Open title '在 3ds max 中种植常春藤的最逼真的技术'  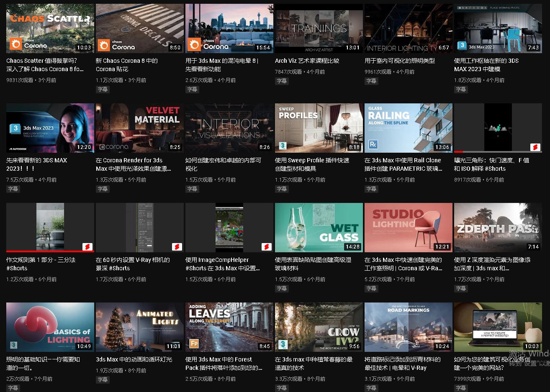click(314, 364)
